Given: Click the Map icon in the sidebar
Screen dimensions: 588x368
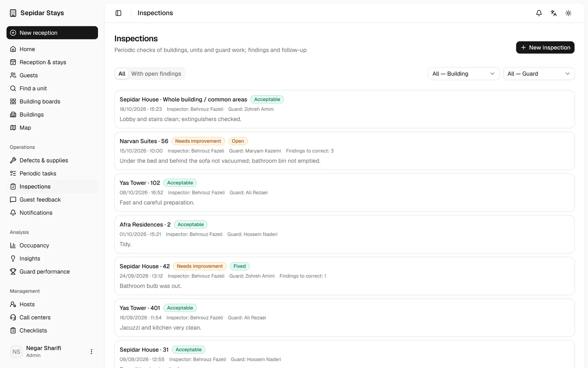Looking at the screenshot, I should click(x=13, y=128).
